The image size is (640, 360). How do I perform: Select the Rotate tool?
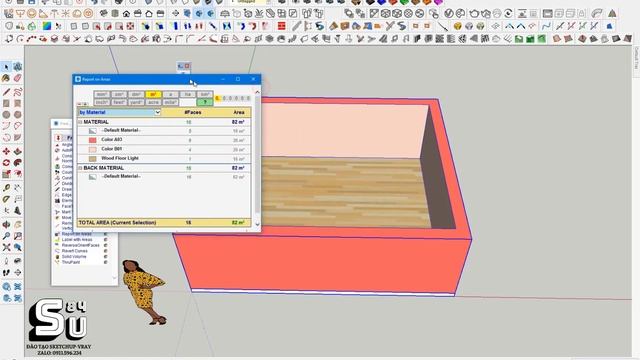pos(6,163)
